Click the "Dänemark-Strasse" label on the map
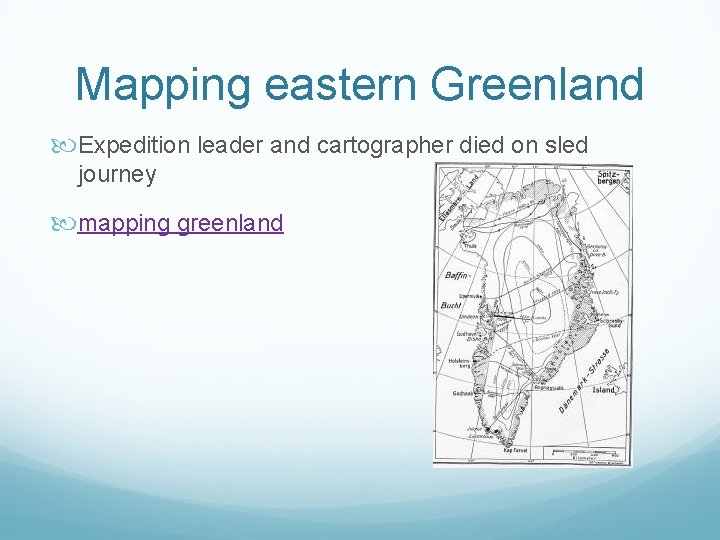 [585, 379]
